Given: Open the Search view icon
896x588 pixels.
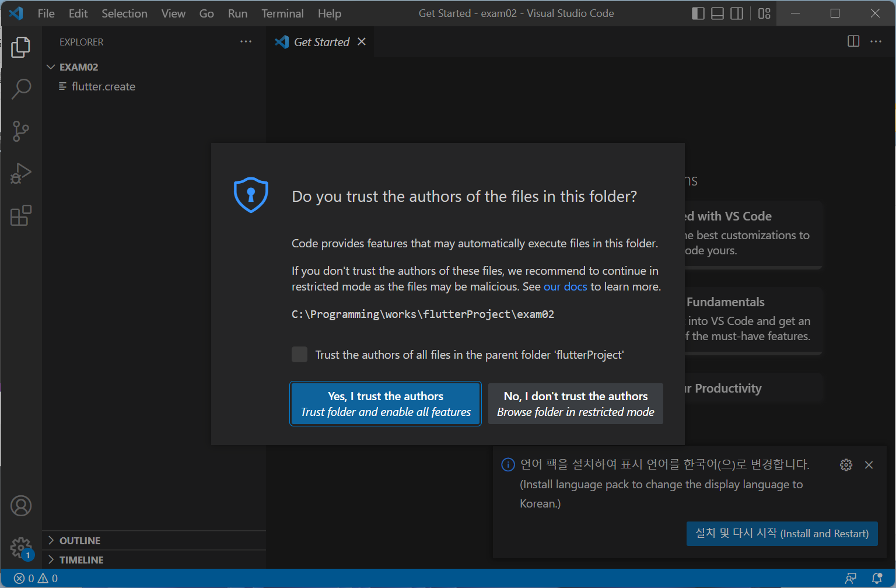Looking at the screenshot, I should click(21, 89).
